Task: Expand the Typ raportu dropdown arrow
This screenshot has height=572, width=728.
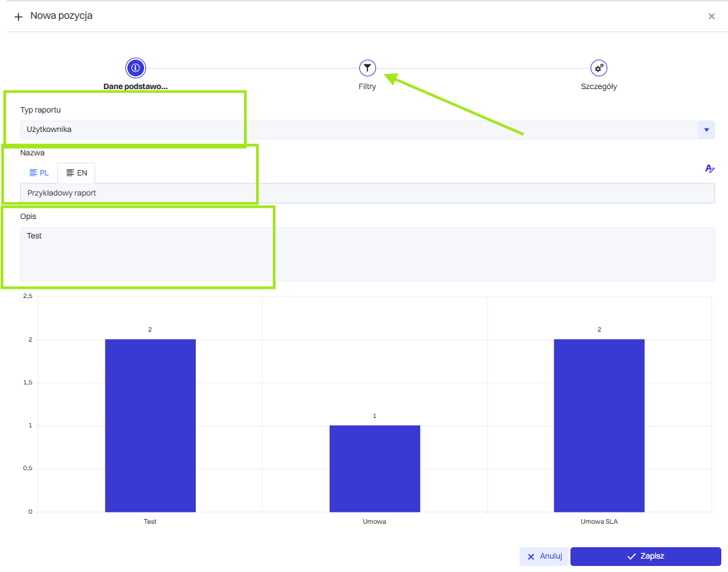Action: (706, 130)
